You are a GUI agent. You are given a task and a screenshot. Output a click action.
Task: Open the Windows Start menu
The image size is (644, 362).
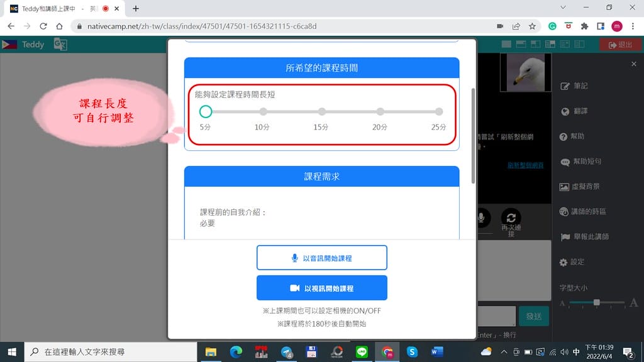tap(12, 352)
